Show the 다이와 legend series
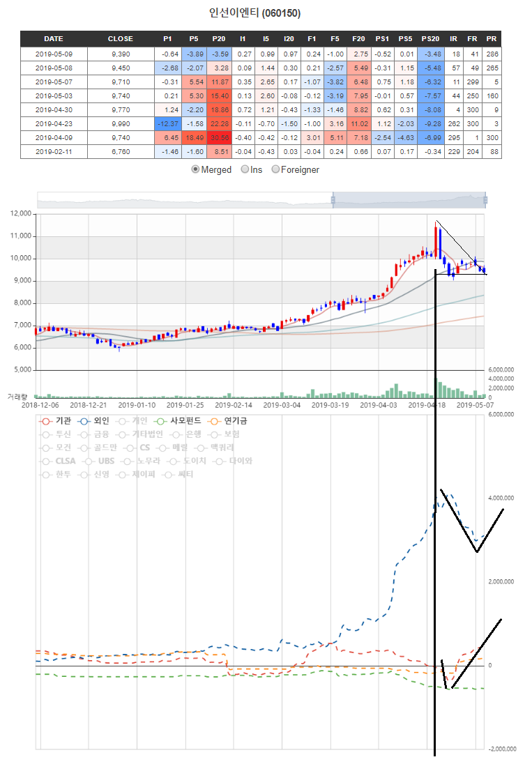532x771 pixels. [233, 461]
